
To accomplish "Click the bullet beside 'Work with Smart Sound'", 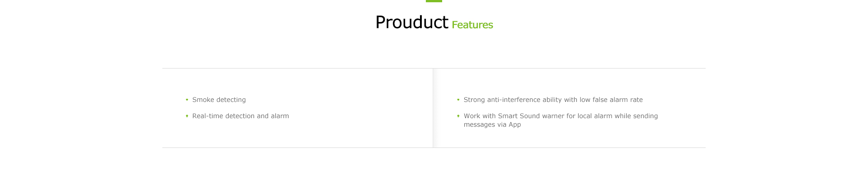I will tap(458, 116).
